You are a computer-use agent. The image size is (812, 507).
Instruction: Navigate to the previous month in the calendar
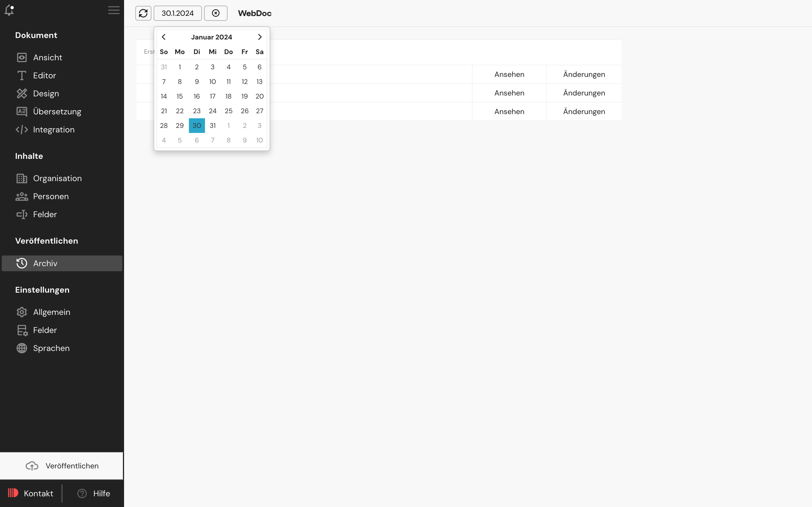[164, 37]
